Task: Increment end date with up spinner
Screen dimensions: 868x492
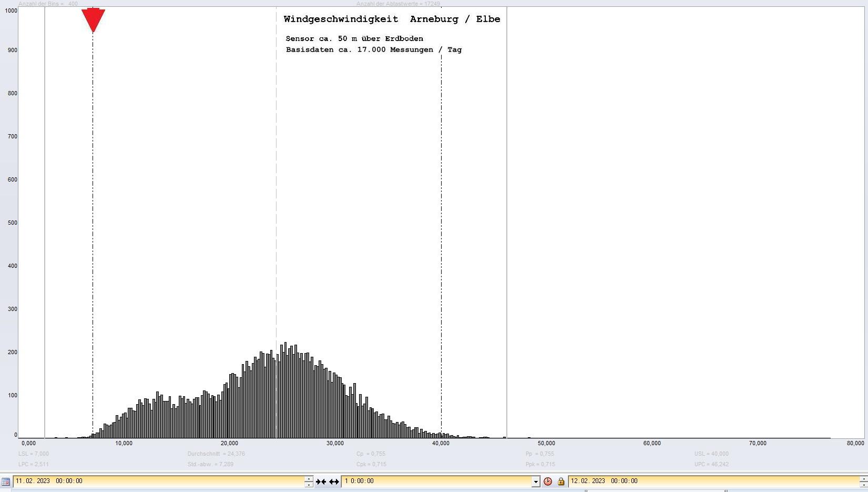Action: tap(863, 478)
